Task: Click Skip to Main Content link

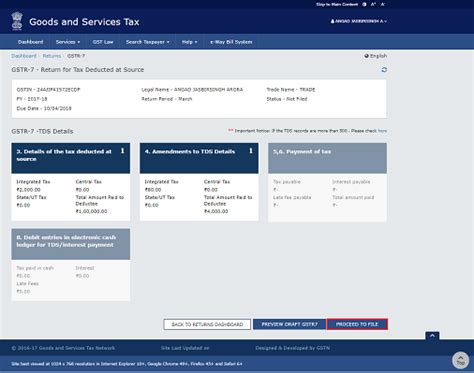Action: point(337,4)
